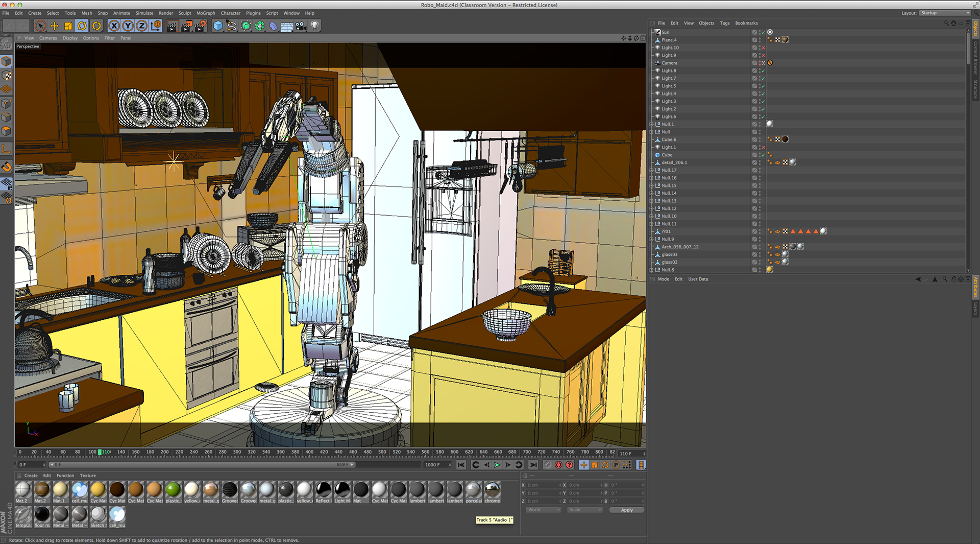Click the Light object bulb icon

click(315, 26)
